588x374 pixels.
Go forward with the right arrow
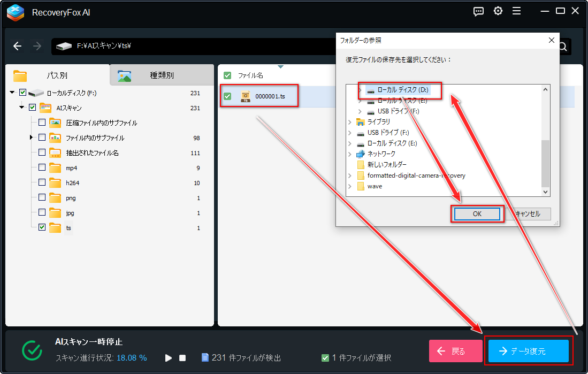[x=37, y=46]
